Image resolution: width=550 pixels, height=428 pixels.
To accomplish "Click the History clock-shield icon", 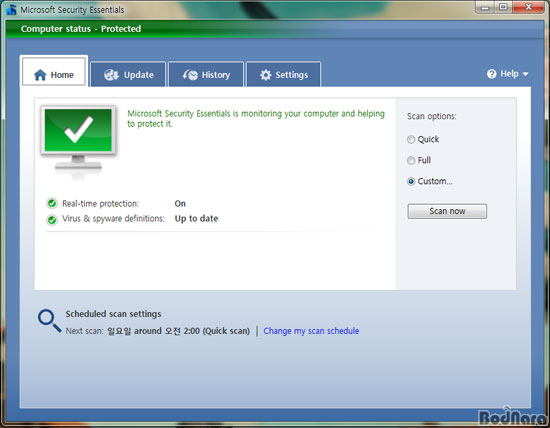I will click(190, 75).
